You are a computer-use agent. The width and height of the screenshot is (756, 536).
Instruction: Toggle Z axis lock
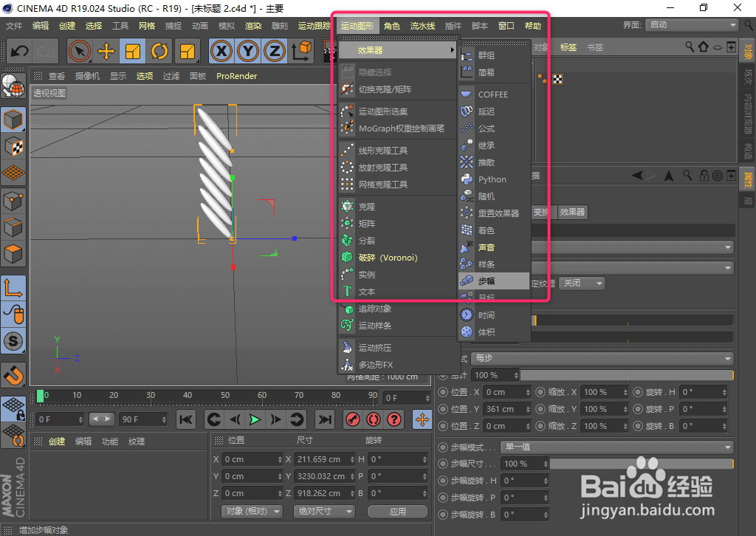(x=275, y=51)
